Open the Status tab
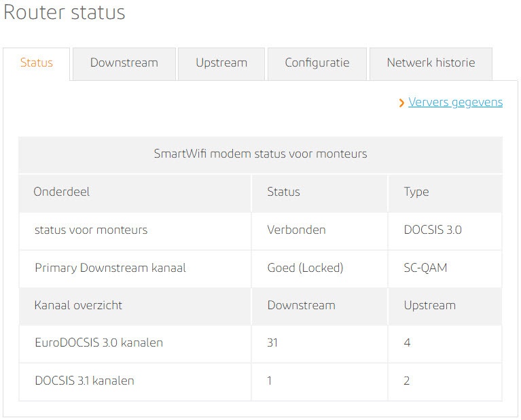Viewport: 521px width, 420px height. tap(37, 63)
